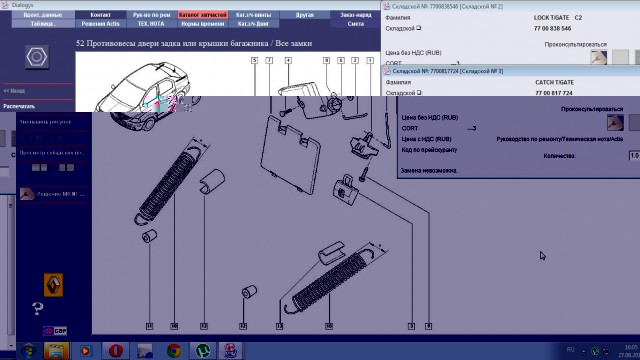Click the GBP language flag icon
Viewport: 640px width, 360px height.
55,331
